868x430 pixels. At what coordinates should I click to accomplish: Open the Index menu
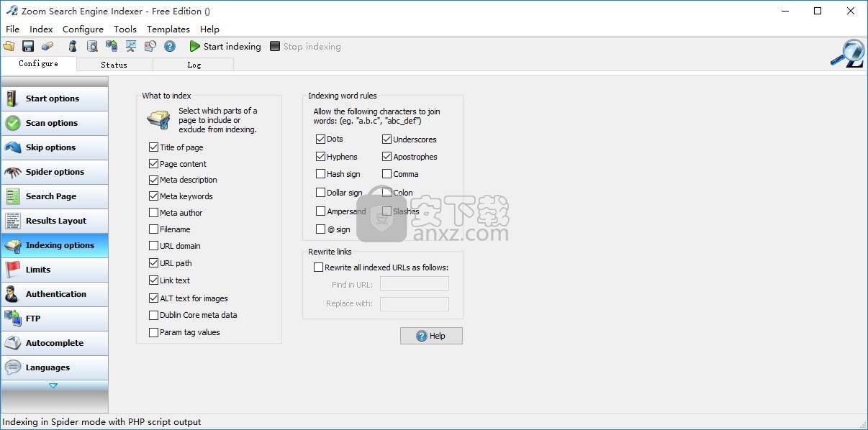click(41, 29)
